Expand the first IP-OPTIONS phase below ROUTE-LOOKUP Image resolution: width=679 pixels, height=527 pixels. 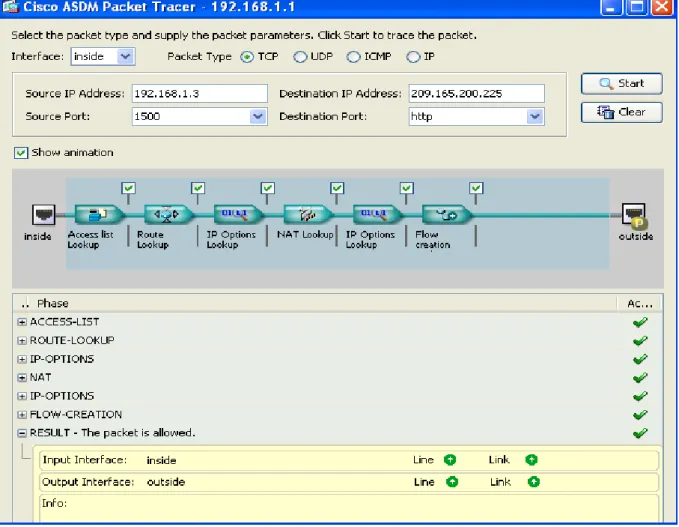point(22,359)
